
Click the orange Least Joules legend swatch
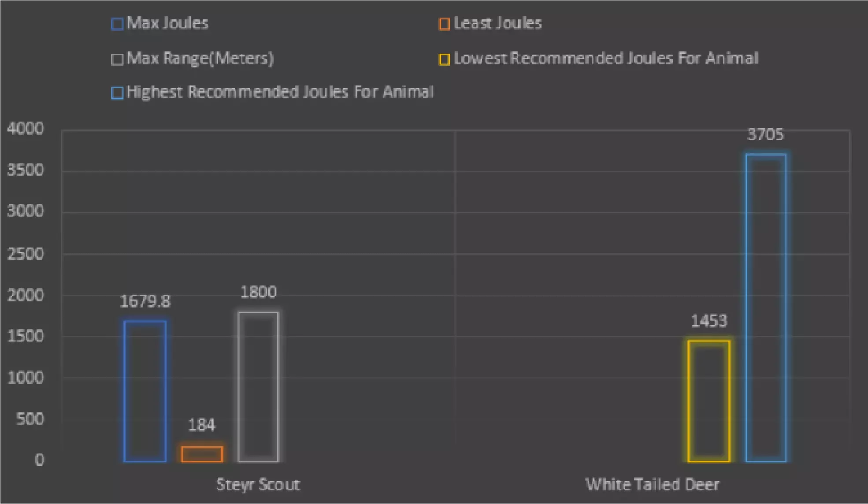point(444,24)
